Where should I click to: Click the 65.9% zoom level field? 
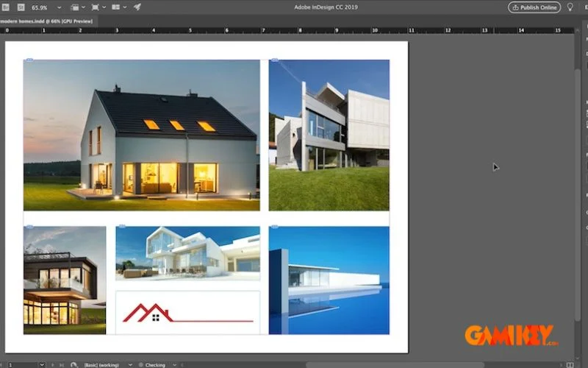pos(40,7)
